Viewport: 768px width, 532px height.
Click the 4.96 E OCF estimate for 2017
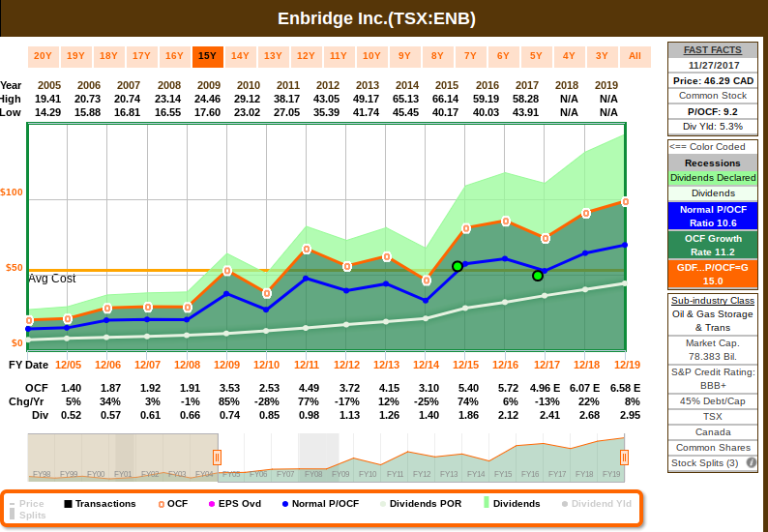[545, 388]
